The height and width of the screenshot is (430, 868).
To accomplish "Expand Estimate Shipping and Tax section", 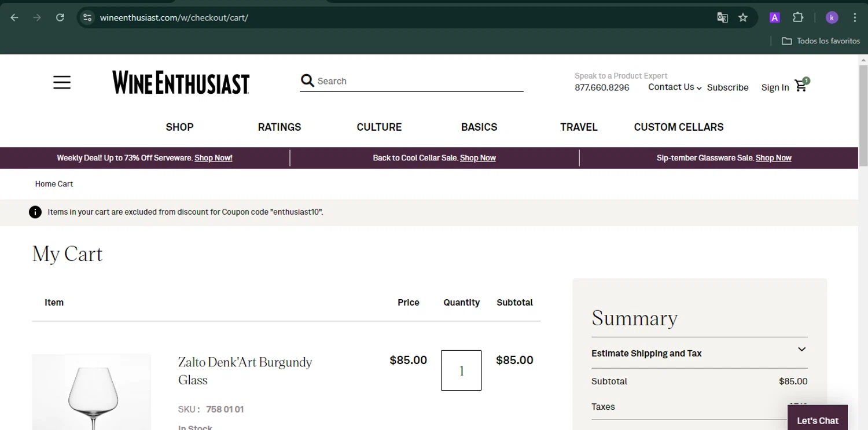I will [699, 353].
